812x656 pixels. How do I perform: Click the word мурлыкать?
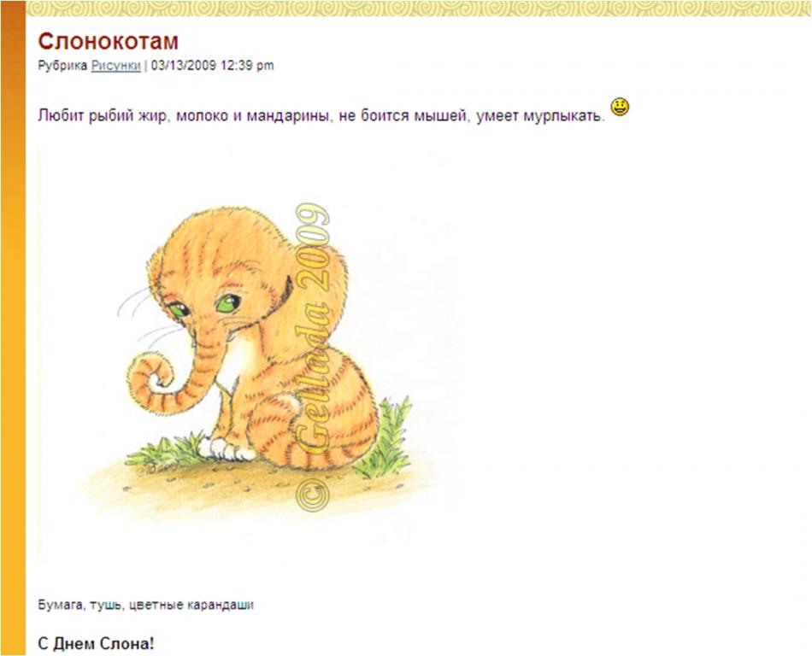point(563,116)
